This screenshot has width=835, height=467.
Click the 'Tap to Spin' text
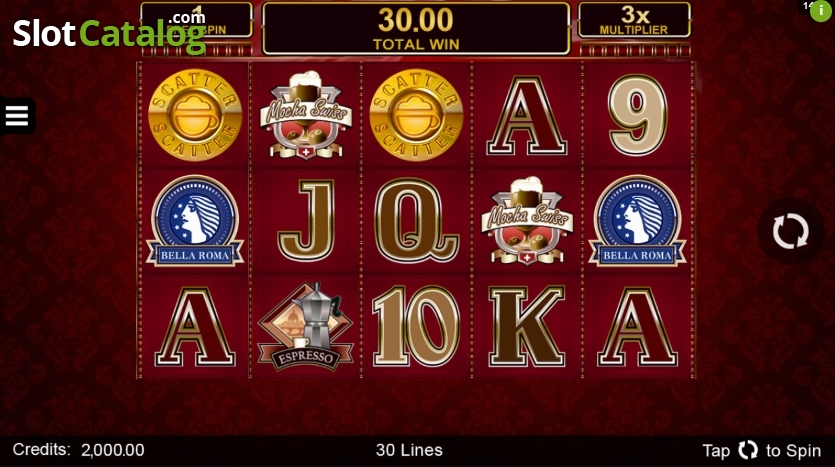coord(762,450)
